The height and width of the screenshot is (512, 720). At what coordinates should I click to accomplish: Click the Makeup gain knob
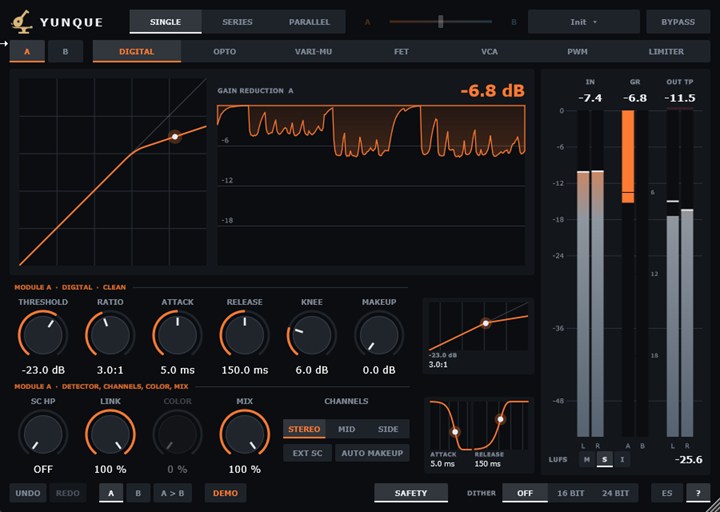[x=379, y=334]
